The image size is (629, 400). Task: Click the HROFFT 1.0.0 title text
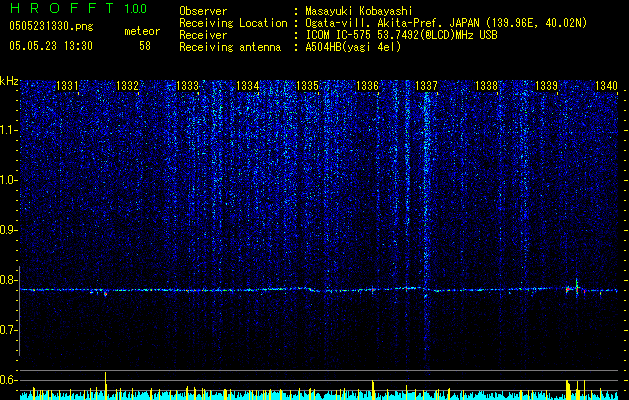point(79,8)
